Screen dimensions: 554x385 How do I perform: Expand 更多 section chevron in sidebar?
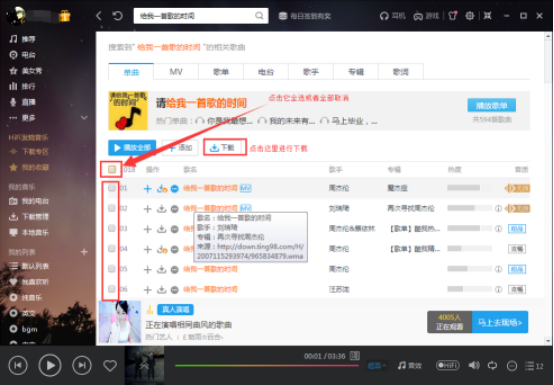[x=84, y=118]
